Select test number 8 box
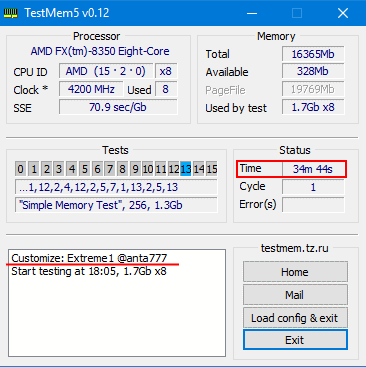Image resolution: width=366 pixels, height=367 pixels. coord(122,169)
